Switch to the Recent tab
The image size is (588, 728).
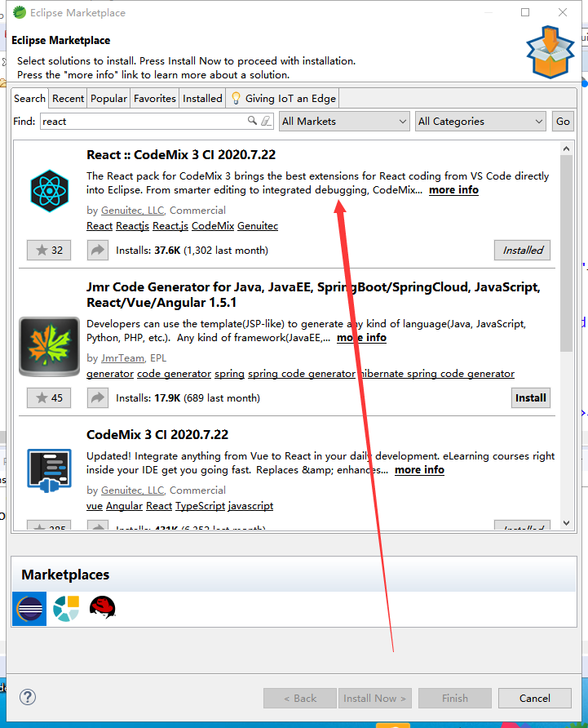68,99
